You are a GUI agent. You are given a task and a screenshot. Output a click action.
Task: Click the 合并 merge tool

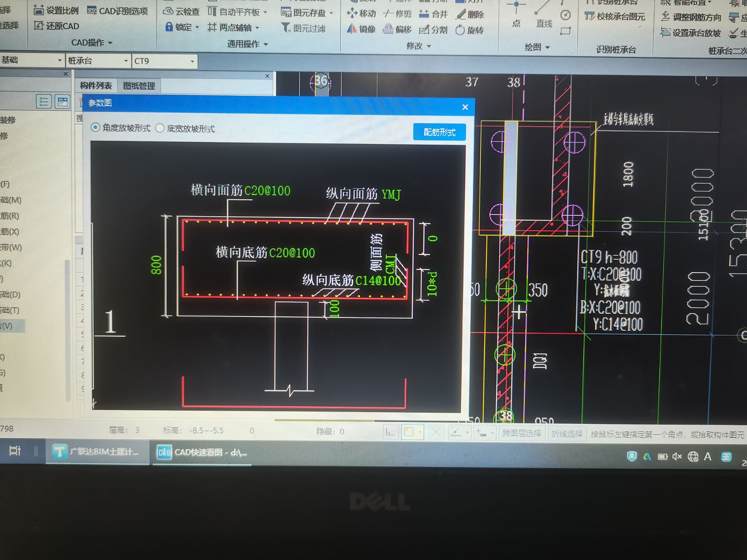433,14
